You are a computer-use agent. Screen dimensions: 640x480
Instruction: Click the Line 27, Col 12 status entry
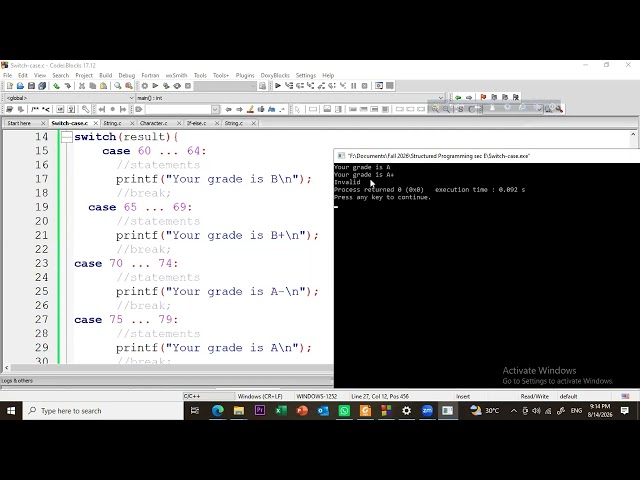coord(380,396)
